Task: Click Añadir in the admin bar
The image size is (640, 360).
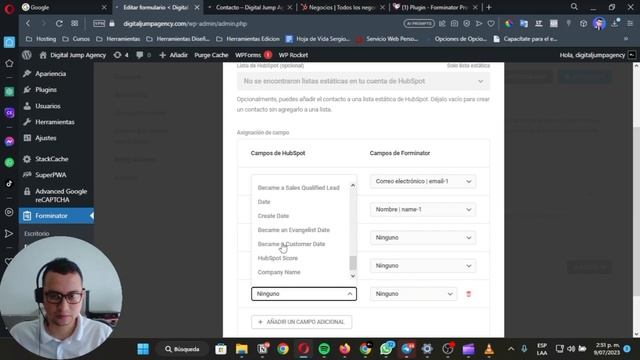Action: click(x=173, y=55)
